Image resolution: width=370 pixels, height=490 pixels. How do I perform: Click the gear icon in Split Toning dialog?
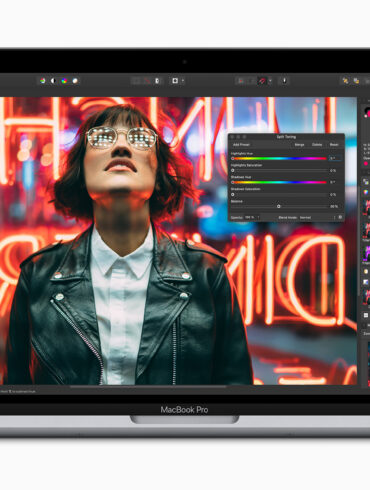pyautogui.click(x=340, y=217)
